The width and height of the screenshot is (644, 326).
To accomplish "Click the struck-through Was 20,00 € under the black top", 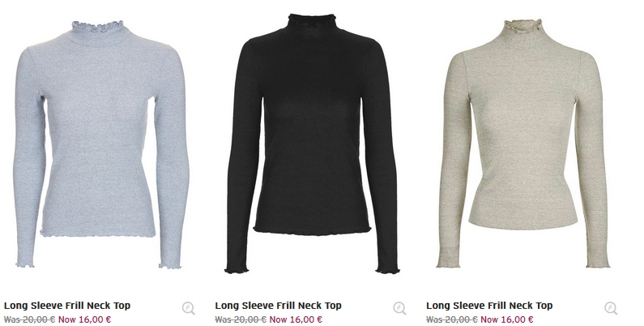I will [x=241, y=320].
